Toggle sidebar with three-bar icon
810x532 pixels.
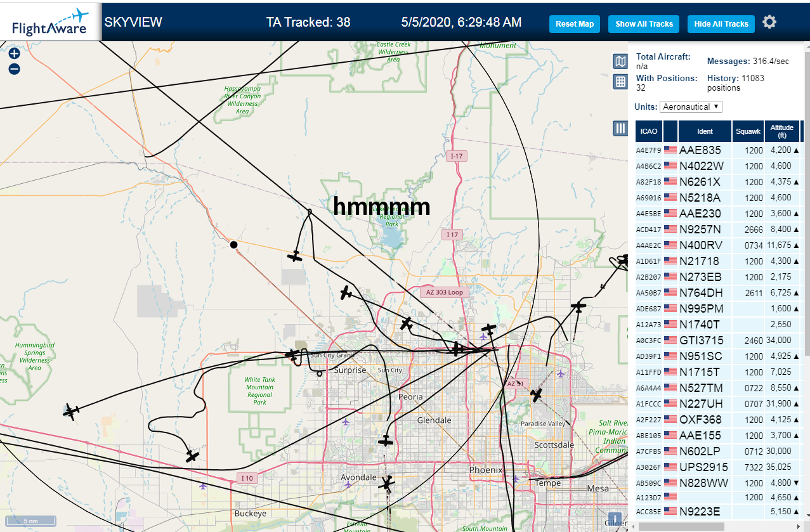pyautogui.click(x=620, y=129)
